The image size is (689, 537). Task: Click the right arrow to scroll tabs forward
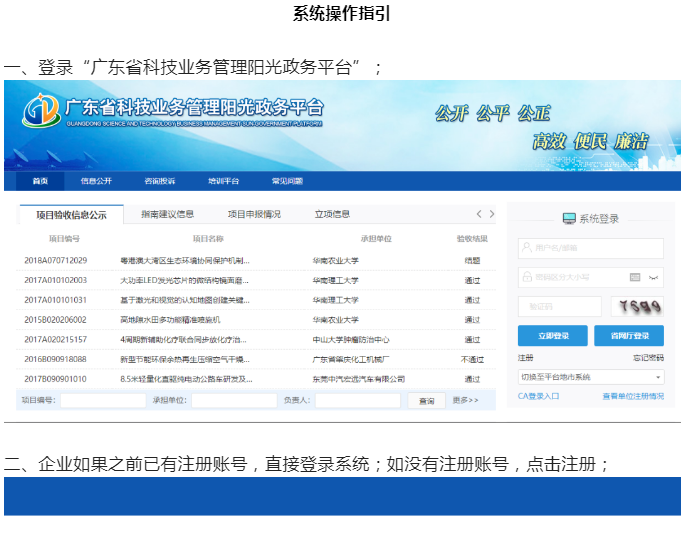pyautogui.click(x=491, y=214)
